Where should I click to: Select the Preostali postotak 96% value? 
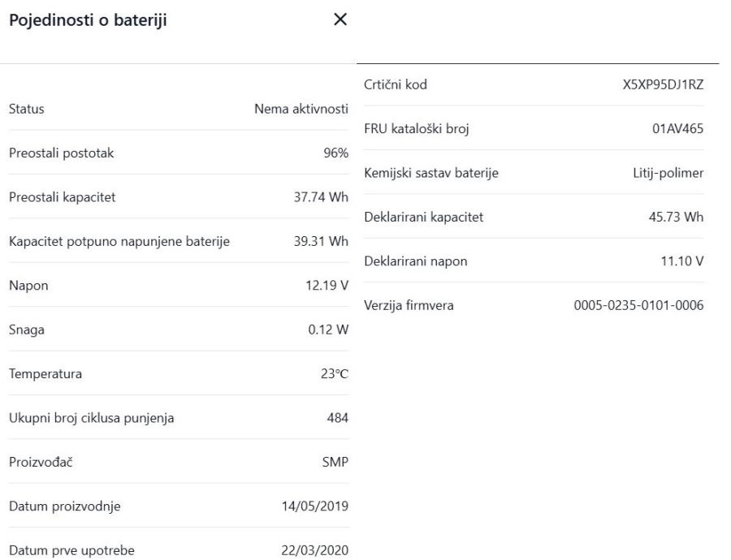[336, 153]
